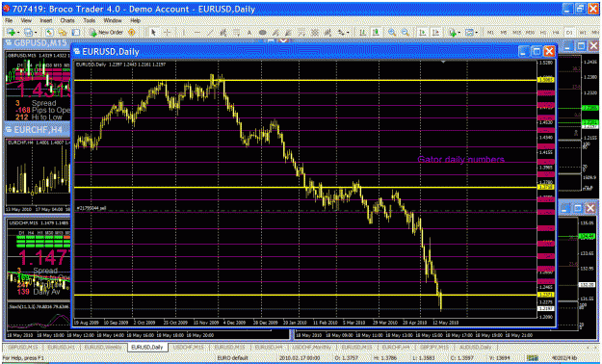Open the Charts menu
The image size is (602, 364).
click(67, 21)
